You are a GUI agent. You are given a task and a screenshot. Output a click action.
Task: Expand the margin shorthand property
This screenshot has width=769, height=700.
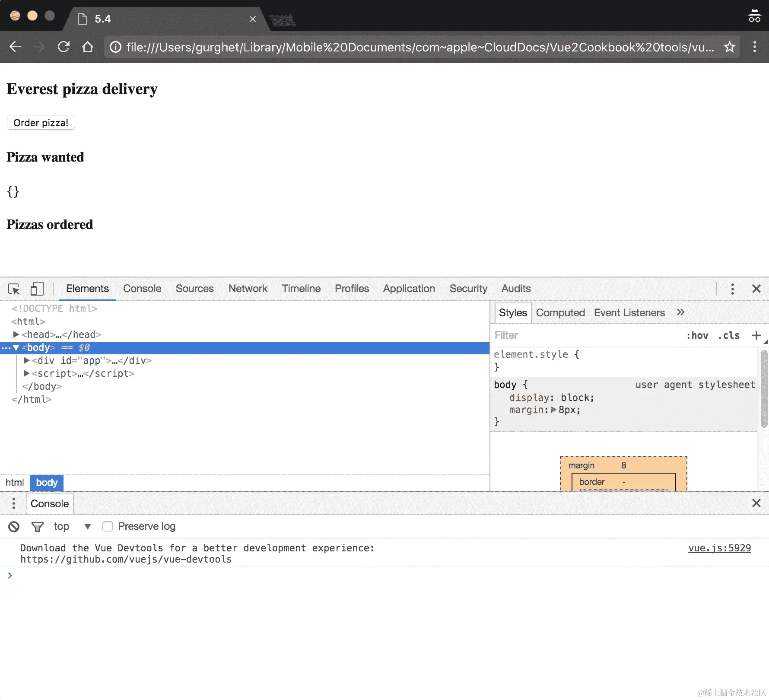click(x=553, y=410)
